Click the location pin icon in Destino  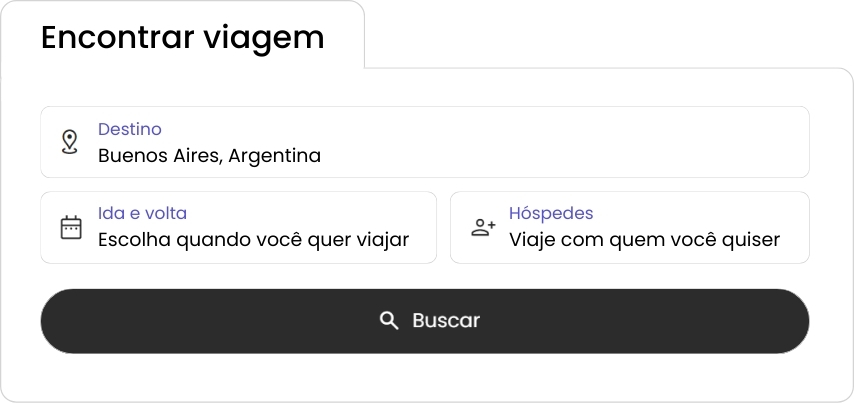pos(69,141)
